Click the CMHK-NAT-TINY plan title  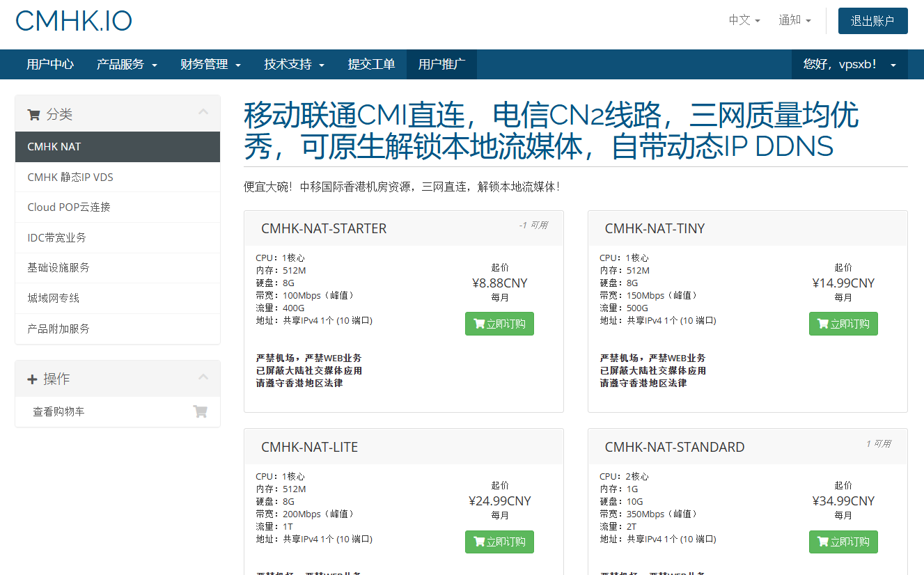[655, 228]
